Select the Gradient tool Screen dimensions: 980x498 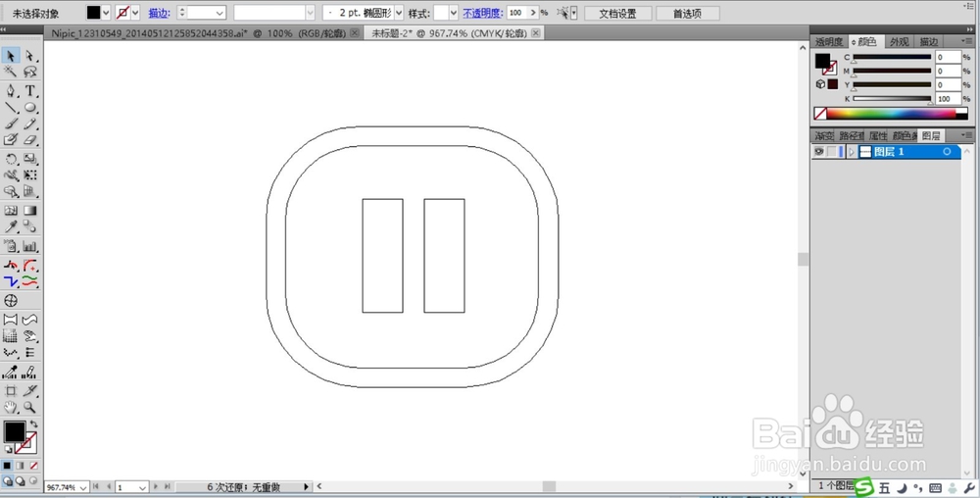click(30, 211)
